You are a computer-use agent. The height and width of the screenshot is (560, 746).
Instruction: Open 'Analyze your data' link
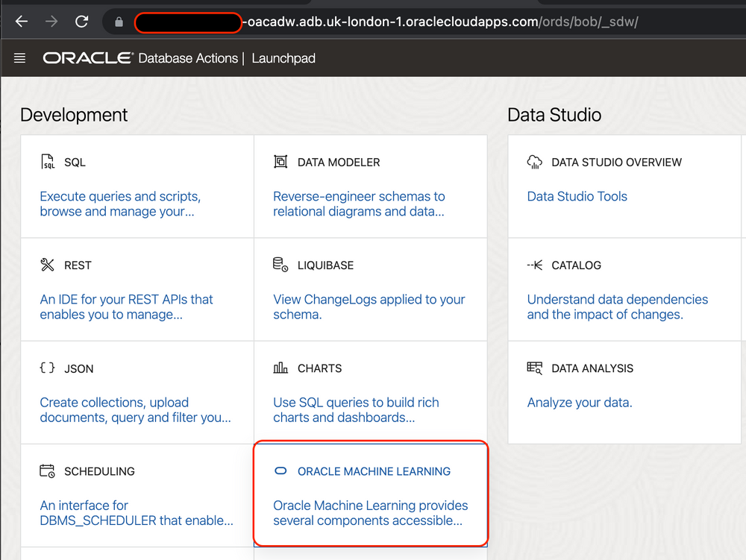580,402
